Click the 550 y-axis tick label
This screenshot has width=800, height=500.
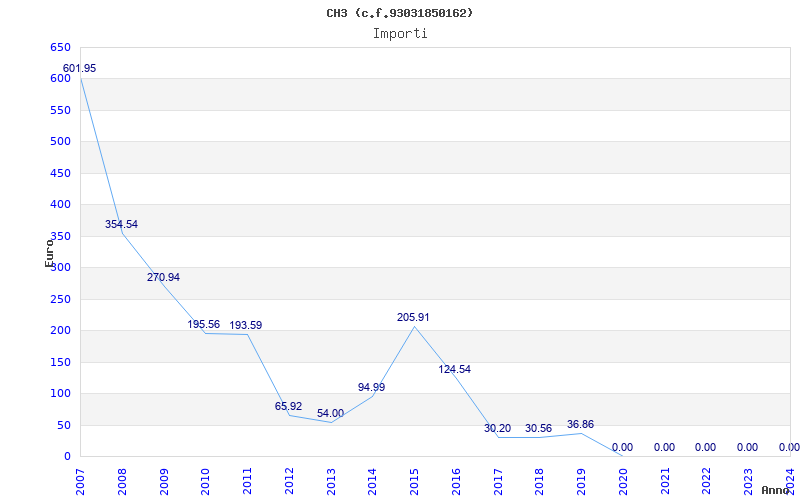[60, 110]
